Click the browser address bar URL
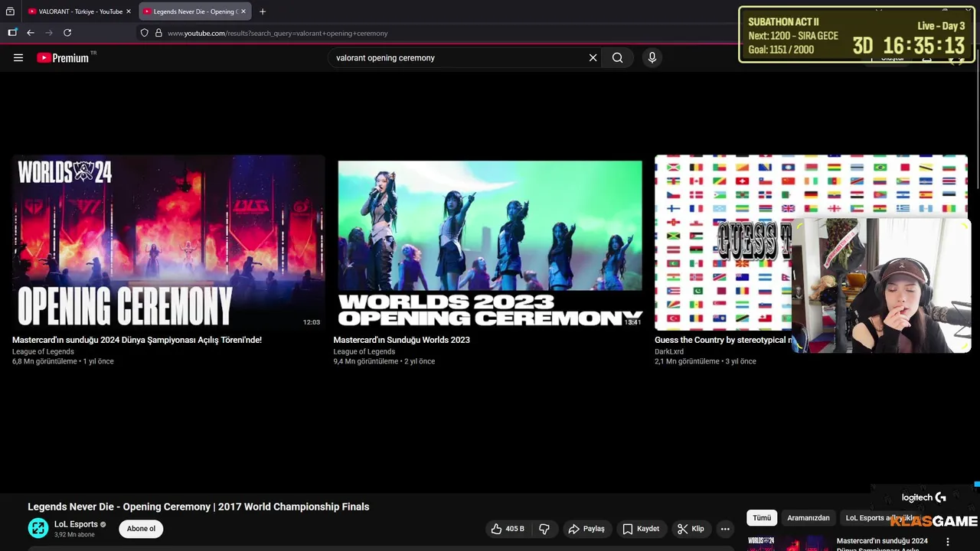980x551 pixels. tap(277, 33)
